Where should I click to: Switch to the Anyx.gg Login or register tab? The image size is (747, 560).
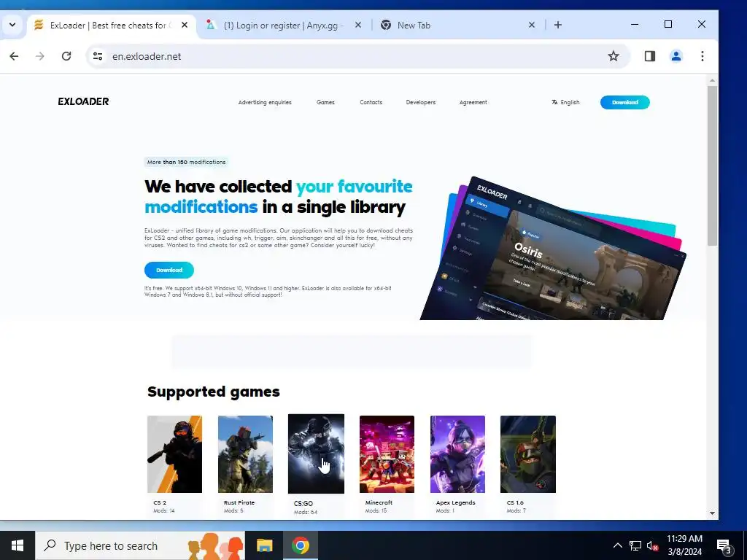coord(284,26)
